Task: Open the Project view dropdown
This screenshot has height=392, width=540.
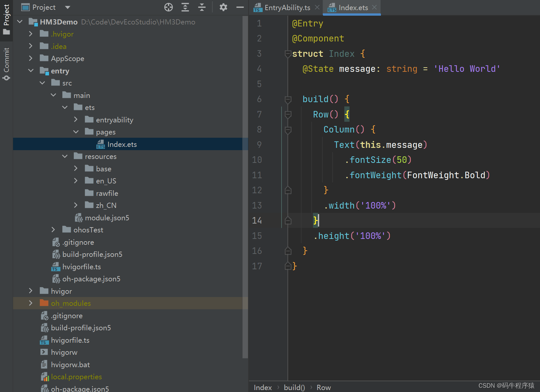Action: point(68,7)
